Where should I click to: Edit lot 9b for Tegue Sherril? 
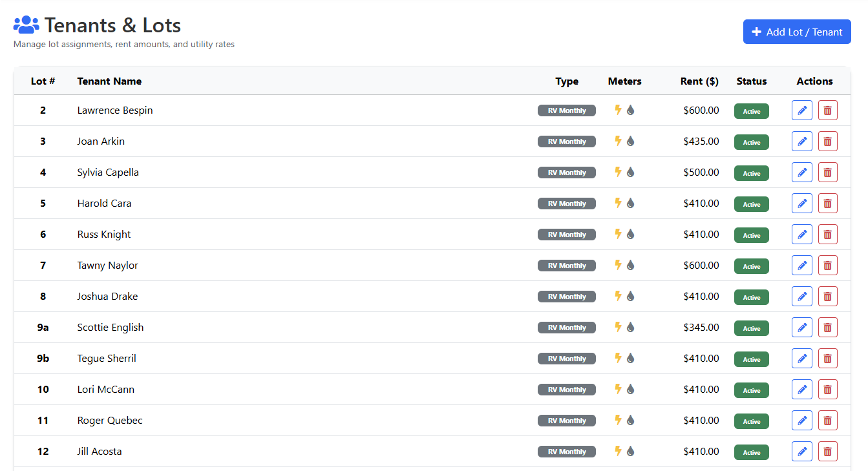coord(802,359)
